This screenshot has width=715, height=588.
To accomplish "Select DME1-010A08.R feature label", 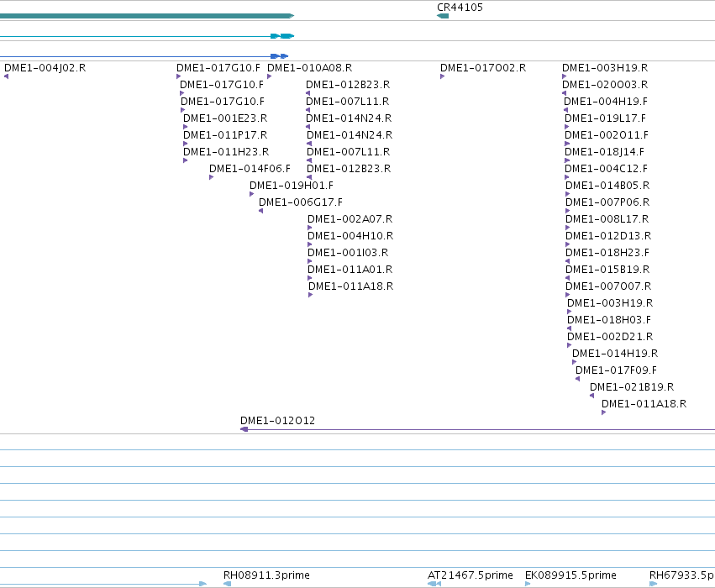I will (x=310, y=68).
